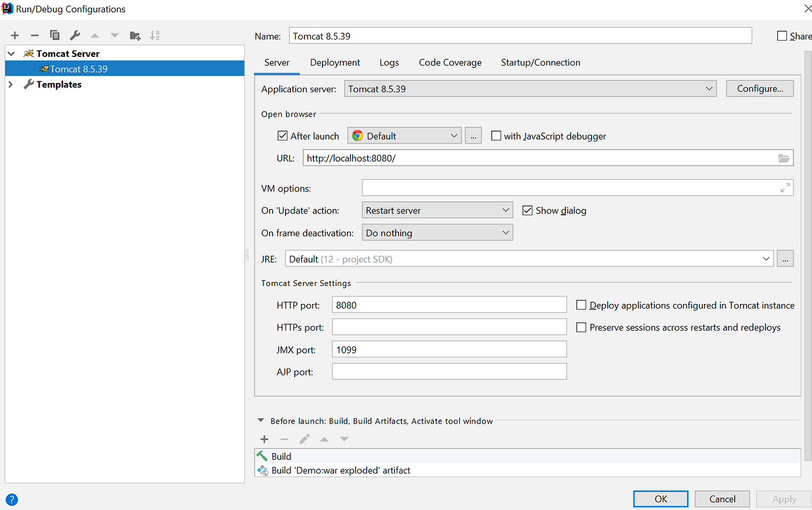Screen dimensions: 812x510
Task: Enable the JavaScript debugger checkbox
Action: click(x=496, y=136)
